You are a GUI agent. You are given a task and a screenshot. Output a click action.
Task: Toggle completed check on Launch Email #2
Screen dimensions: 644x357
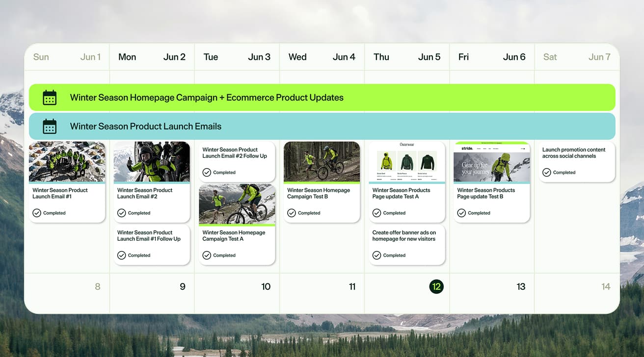click(x=122, y=213)
